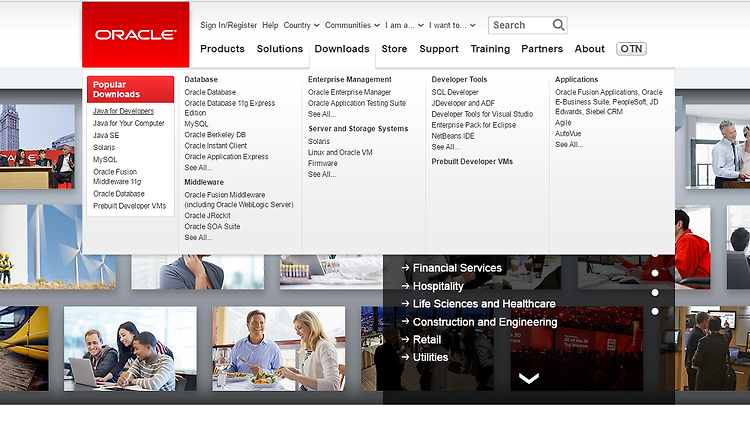
Task: Click the students with laptop thumbnail
Action: pyautogui.click(x=130, y=349)
